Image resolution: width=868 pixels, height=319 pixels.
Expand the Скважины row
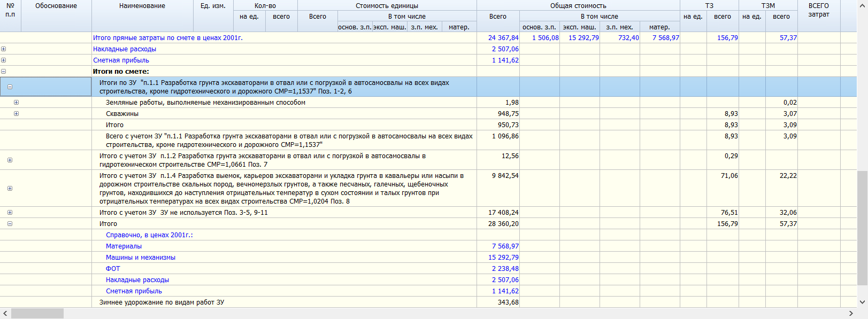(16, 114)
